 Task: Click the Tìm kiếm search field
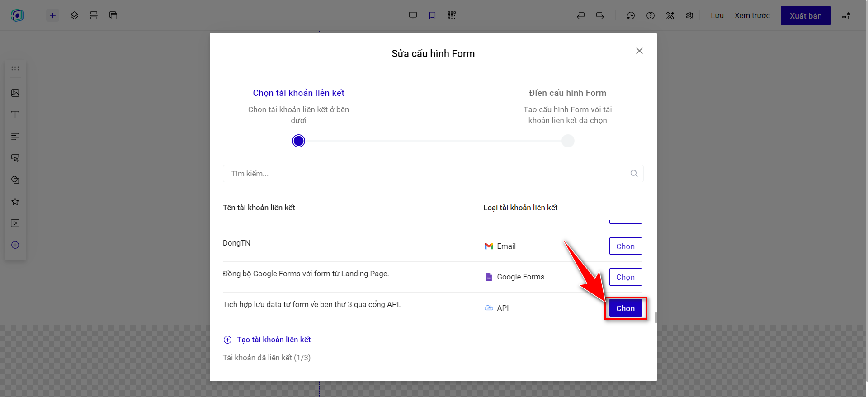pyautogui.click(x=425, y=174)
